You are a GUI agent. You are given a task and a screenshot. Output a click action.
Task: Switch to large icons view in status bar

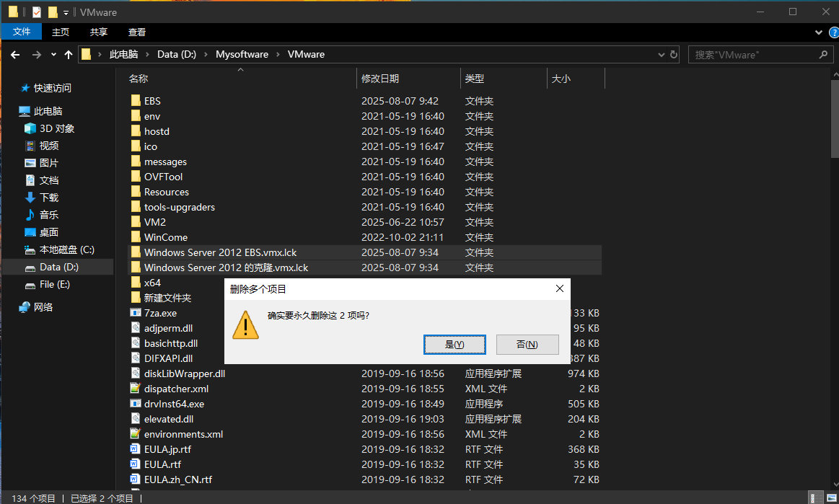[832, 498]
